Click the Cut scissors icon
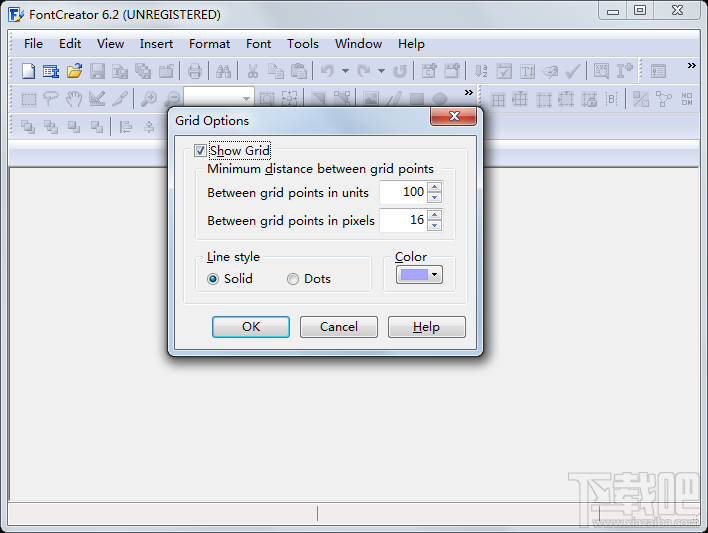Screen dimensions: 708x533 [253, 71]
